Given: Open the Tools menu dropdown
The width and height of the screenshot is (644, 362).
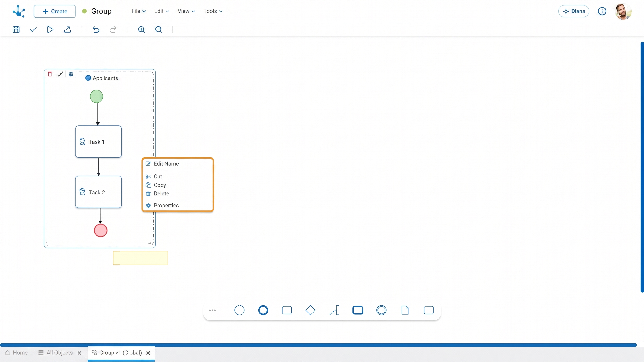Looking at the screenshot, I should (213, 11).
